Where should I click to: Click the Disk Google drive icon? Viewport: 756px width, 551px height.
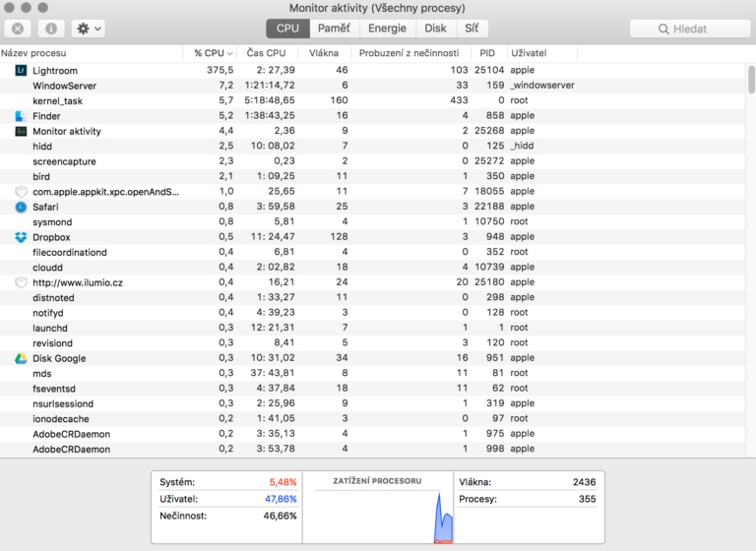click(x=21, y=358)
